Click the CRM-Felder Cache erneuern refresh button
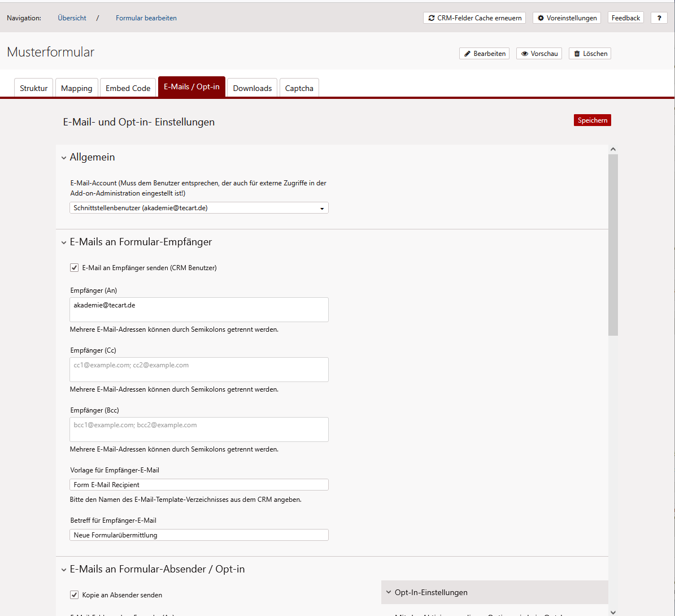675x616 pixels. click(x=474, y=18)
